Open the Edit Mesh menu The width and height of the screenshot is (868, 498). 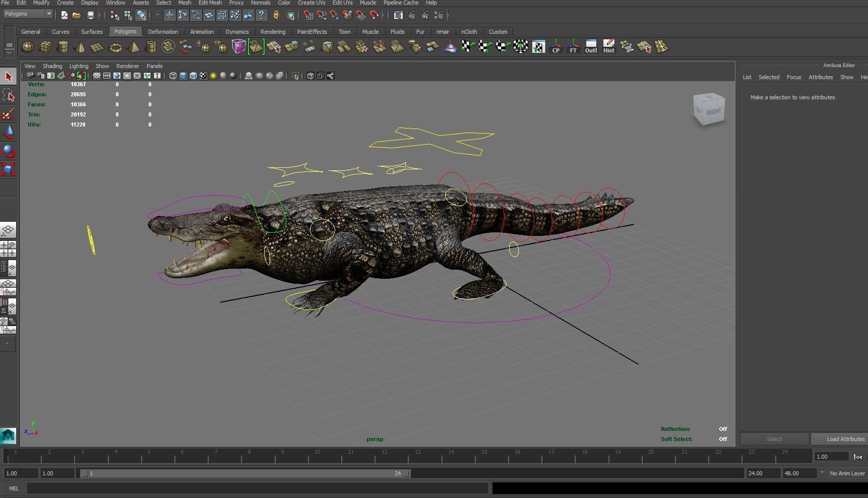pos(210,3)
